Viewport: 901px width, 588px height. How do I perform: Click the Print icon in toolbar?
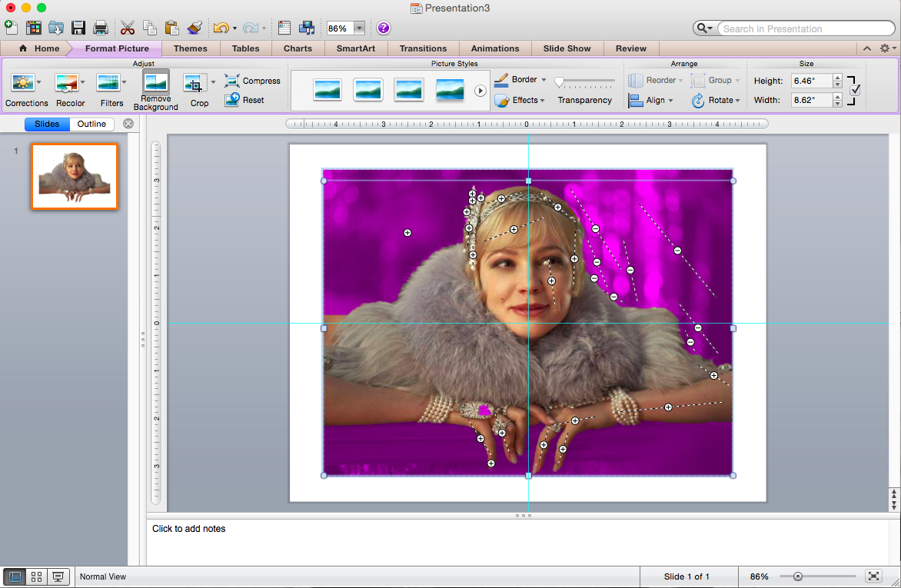(101, 28)
